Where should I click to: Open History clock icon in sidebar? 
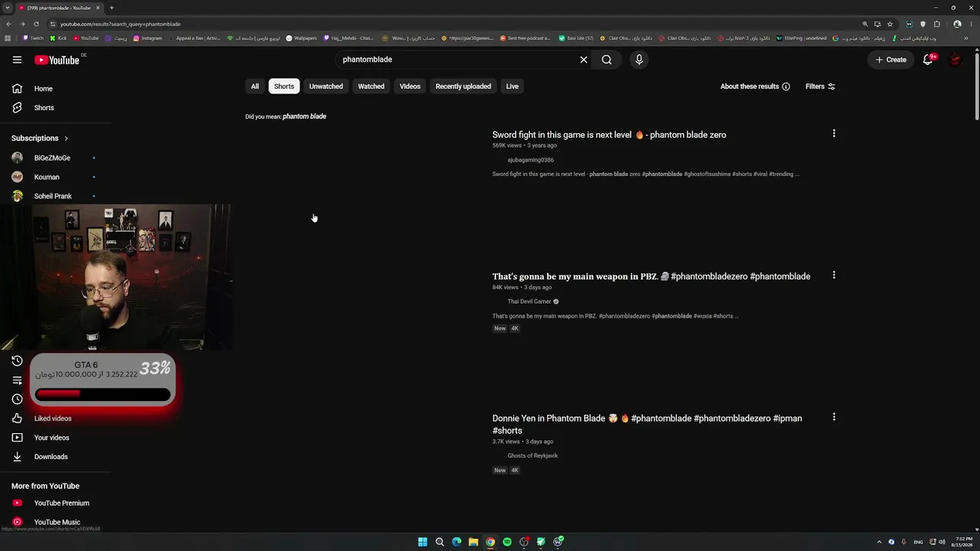[x=17, y=361]
